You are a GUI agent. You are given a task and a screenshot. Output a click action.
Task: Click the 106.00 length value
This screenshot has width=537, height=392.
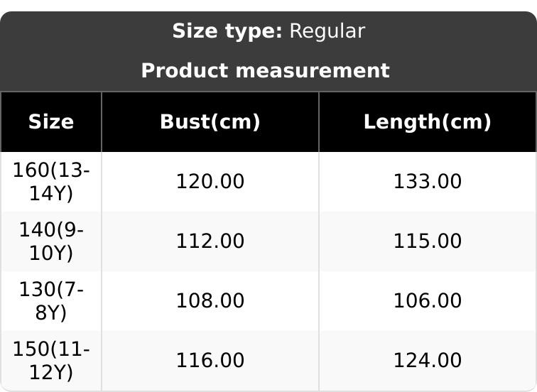428,301
